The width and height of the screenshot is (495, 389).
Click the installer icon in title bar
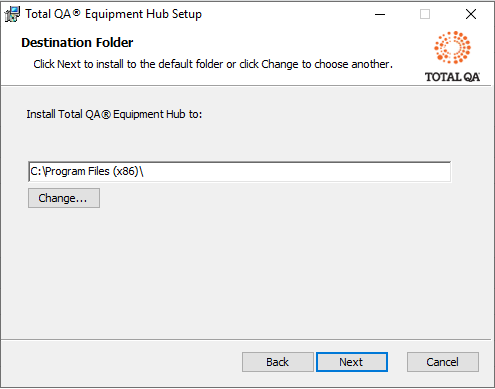tap(12, 14)
